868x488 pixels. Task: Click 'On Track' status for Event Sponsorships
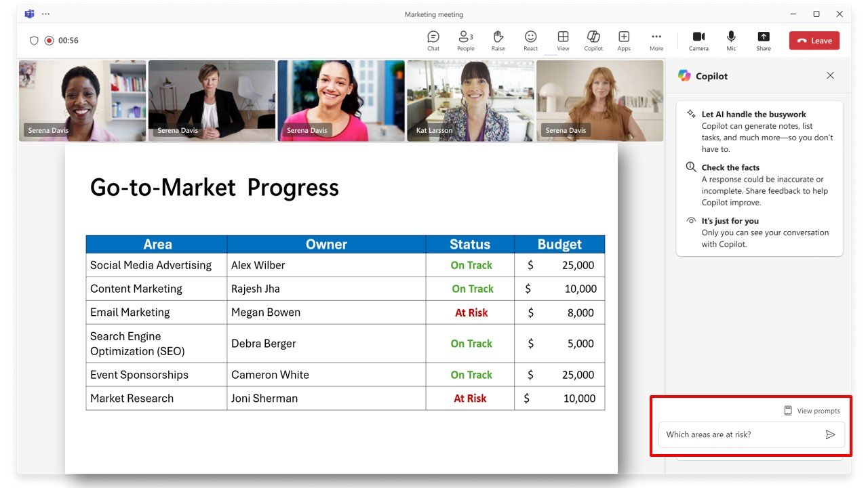click(x=471, y=375)
